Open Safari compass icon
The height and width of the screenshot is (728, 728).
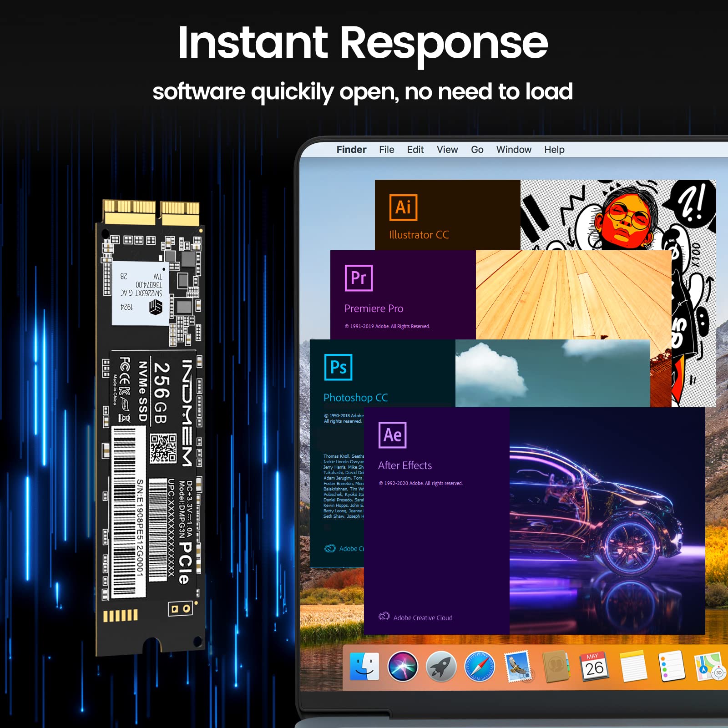(480, 667)
